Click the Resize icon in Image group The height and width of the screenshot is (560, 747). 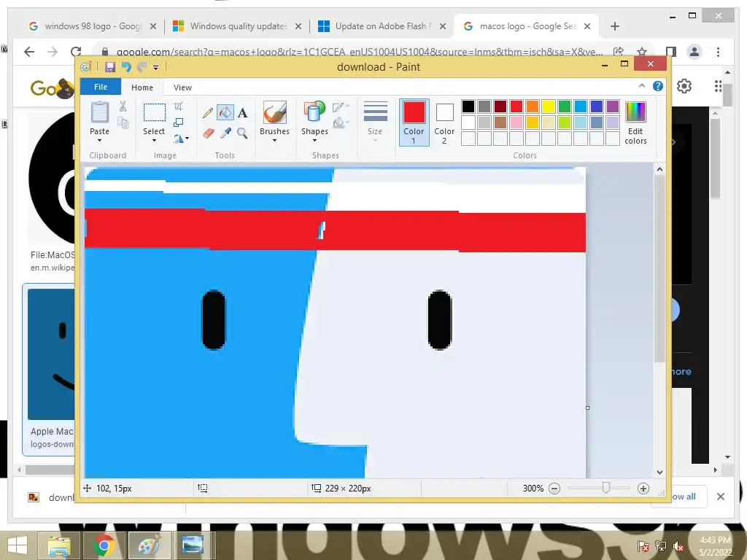[178, 122]
